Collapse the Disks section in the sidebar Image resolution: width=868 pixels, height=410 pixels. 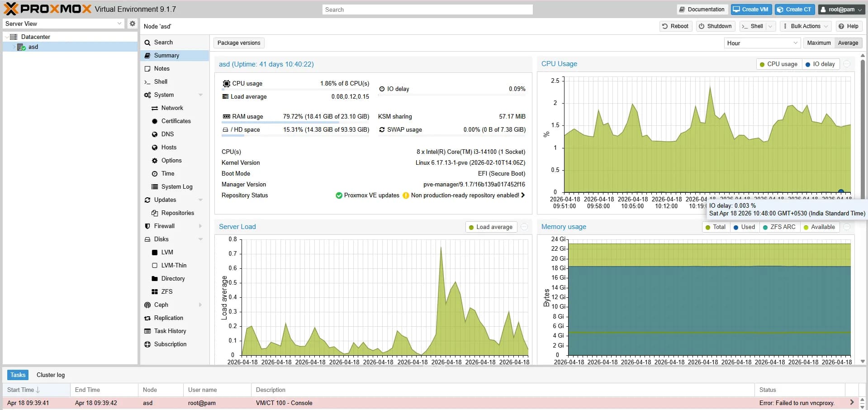(200, 239)
